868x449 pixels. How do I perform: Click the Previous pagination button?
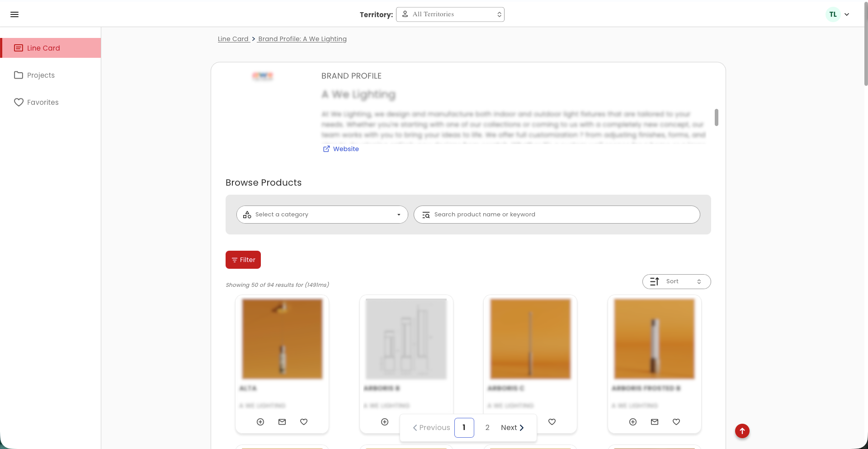click(431, 428)
